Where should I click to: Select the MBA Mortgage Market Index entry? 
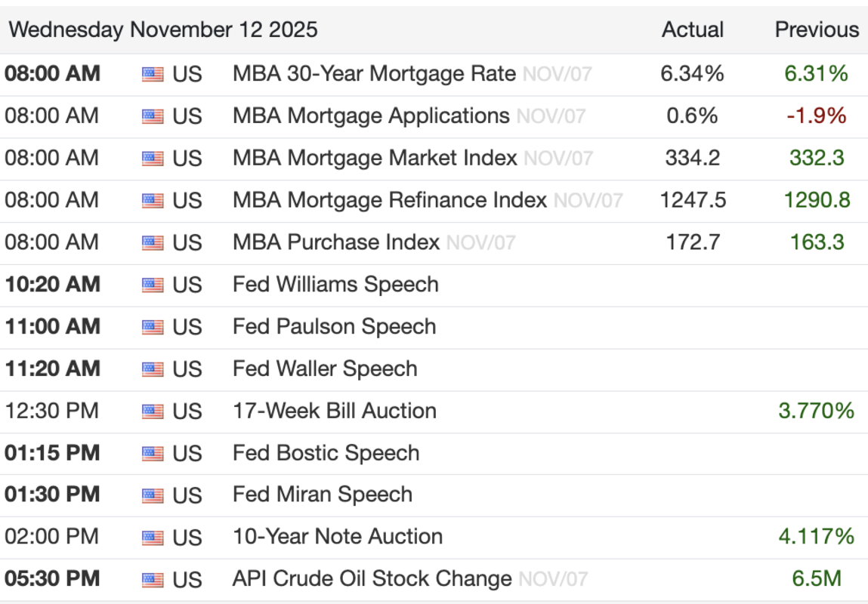[375, 159]
